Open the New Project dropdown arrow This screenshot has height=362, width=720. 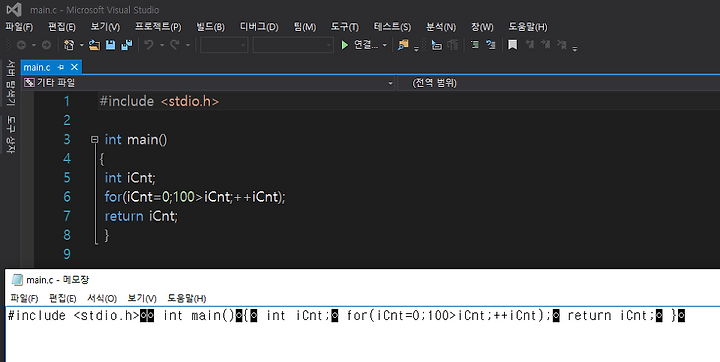point(81,45)
